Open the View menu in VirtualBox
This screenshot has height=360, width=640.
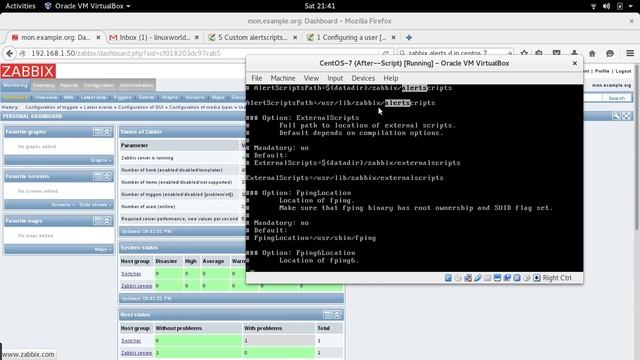point(311,78)
